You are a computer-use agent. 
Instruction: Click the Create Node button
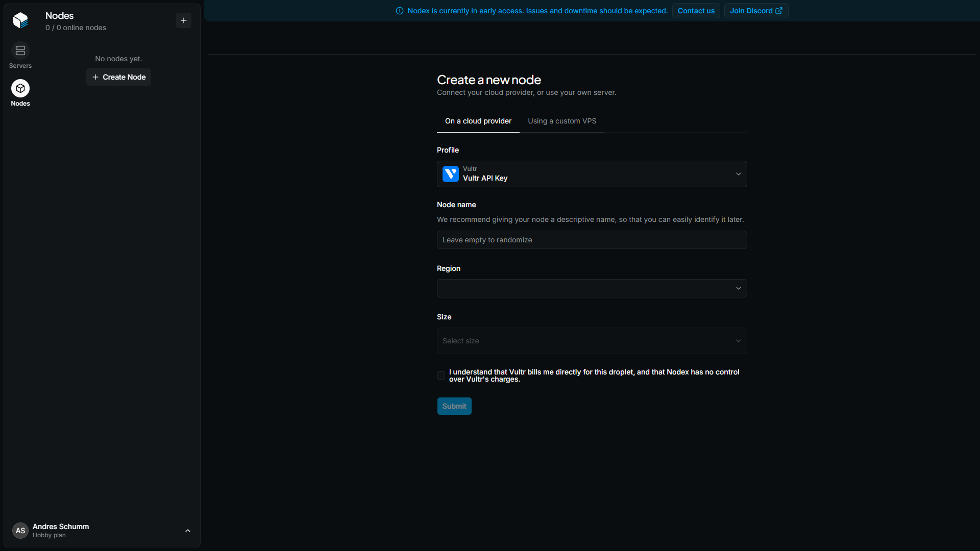point(119,77)
